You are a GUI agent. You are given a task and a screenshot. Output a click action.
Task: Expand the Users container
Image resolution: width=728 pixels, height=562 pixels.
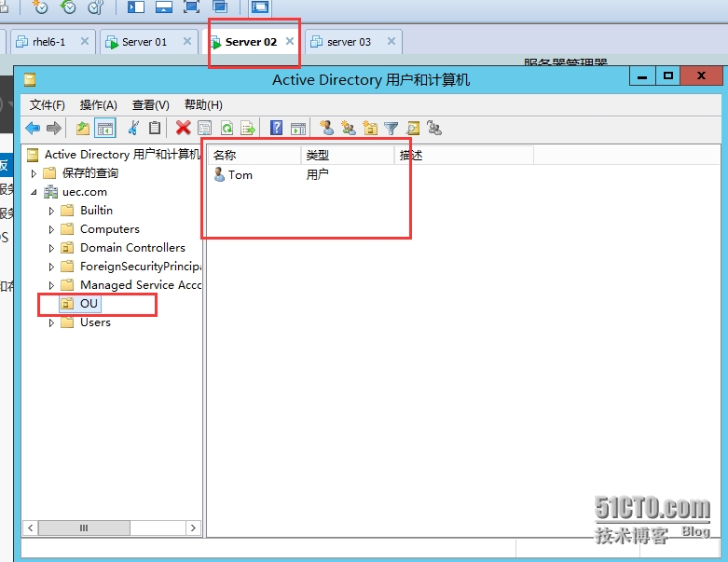click(x=51, y=322)
